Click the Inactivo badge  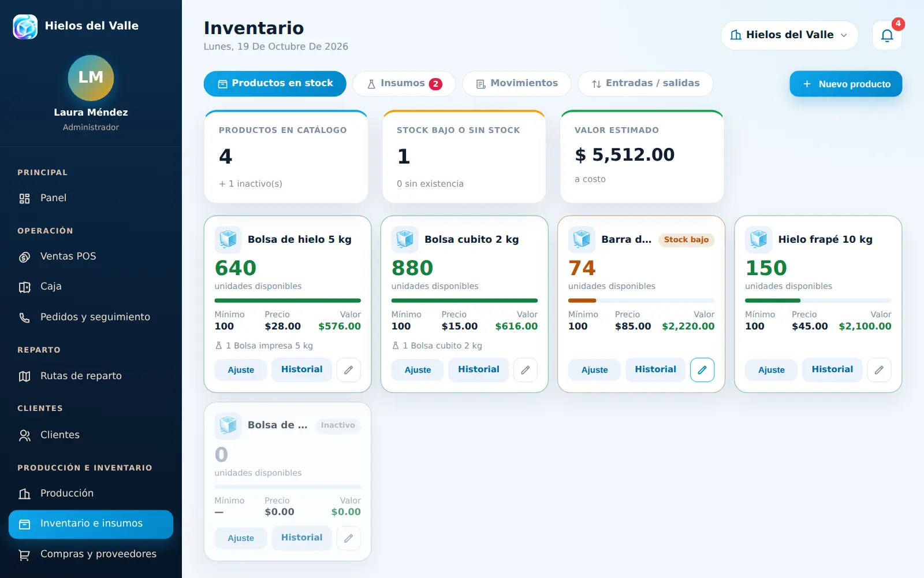(338, 425)
